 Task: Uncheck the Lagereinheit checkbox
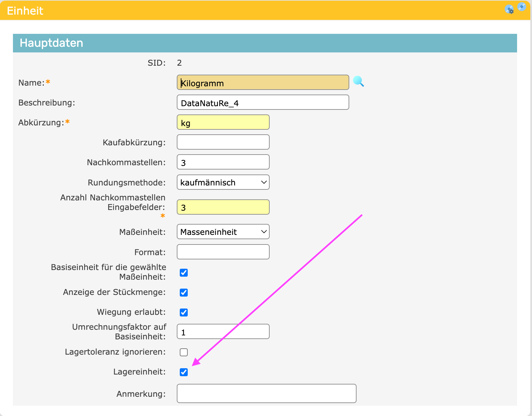pyautogui.click(x=184, y=372)
